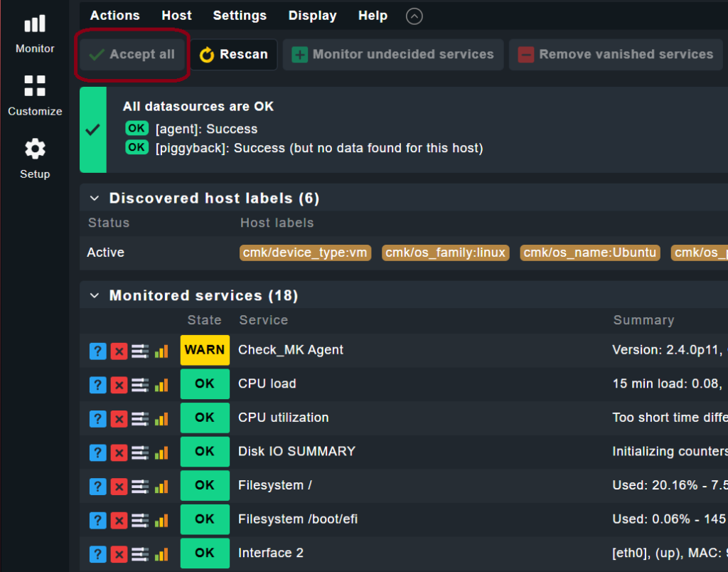728x572 pixels.
Task: Open the Customize sidebar section
Action: 35,95
